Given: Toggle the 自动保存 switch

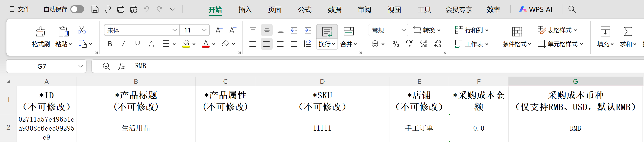Looking at the screenshot, I should coord(77,9).
